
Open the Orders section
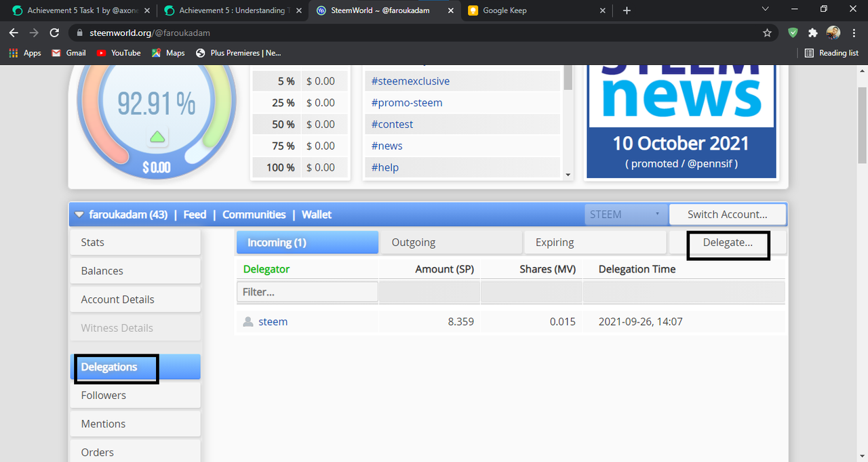[x=136, y=453]
